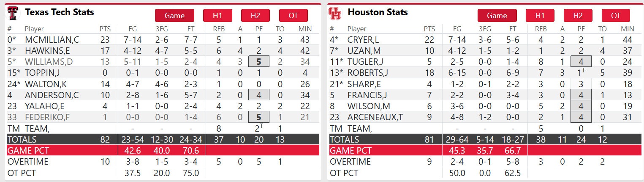View Texas Tech OT stats
Viewport: 644px width, 182px height.
(x=293, y=16)
